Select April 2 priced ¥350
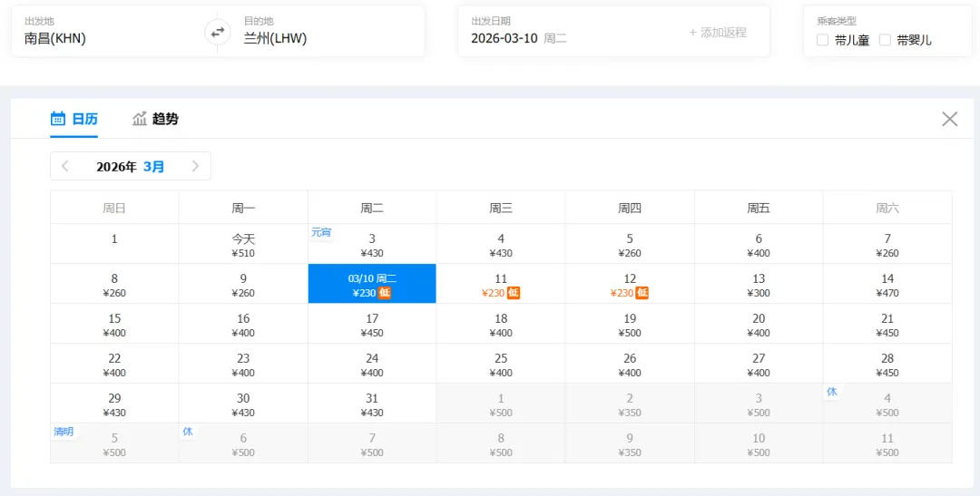Screen dimensions: 980x496 click(x=630, y=404)
